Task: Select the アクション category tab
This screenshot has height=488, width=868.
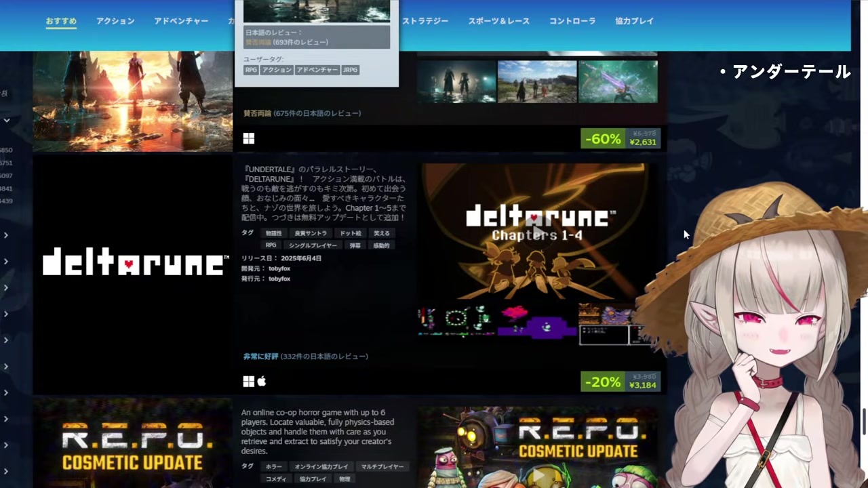Action: click(x=115, y=21)
